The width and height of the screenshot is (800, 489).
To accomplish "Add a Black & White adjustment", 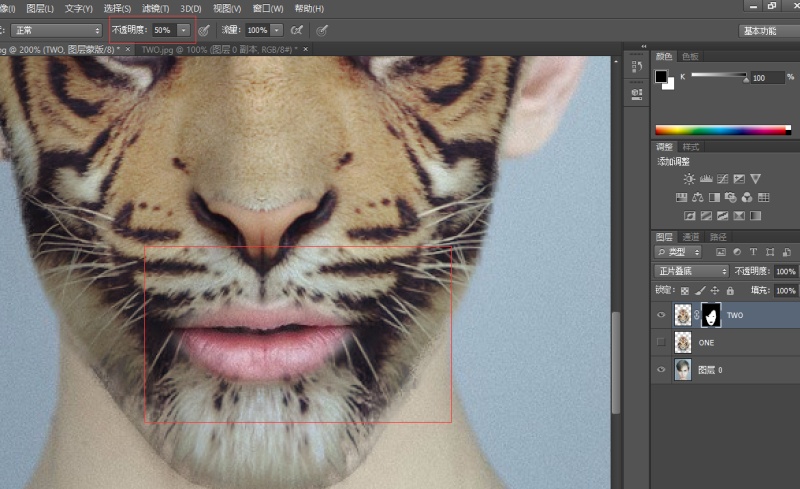I will coord(714,198).
